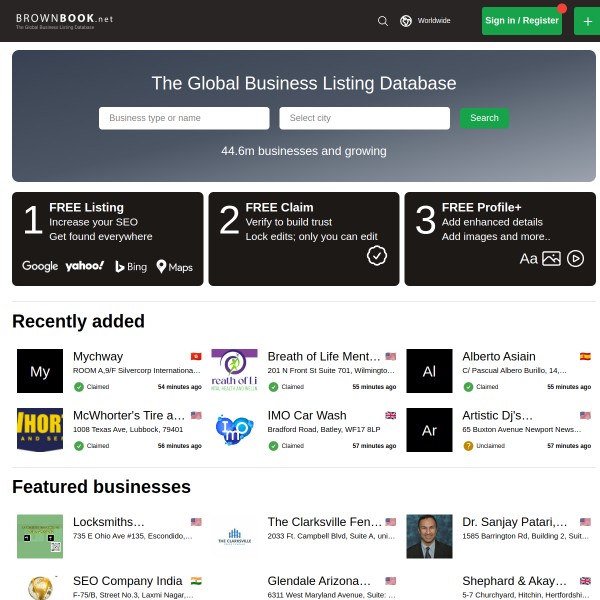Click the yahoo! logo in Listing card
Screen dimensions: 600x600
point(85,266)
